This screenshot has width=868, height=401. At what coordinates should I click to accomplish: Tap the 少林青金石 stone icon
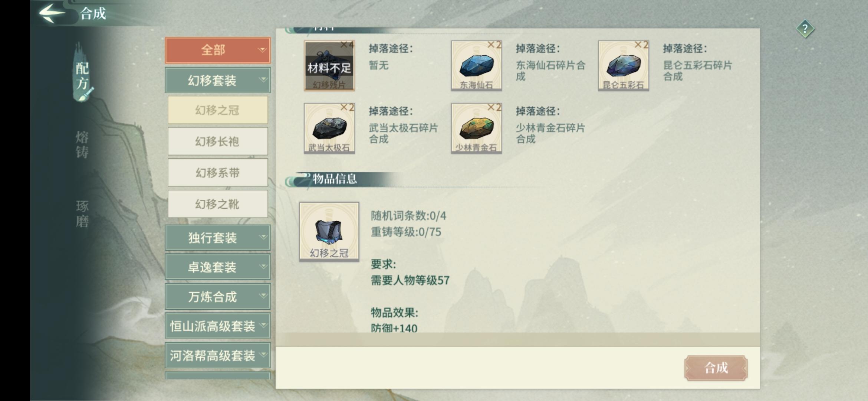click(476, 128)
